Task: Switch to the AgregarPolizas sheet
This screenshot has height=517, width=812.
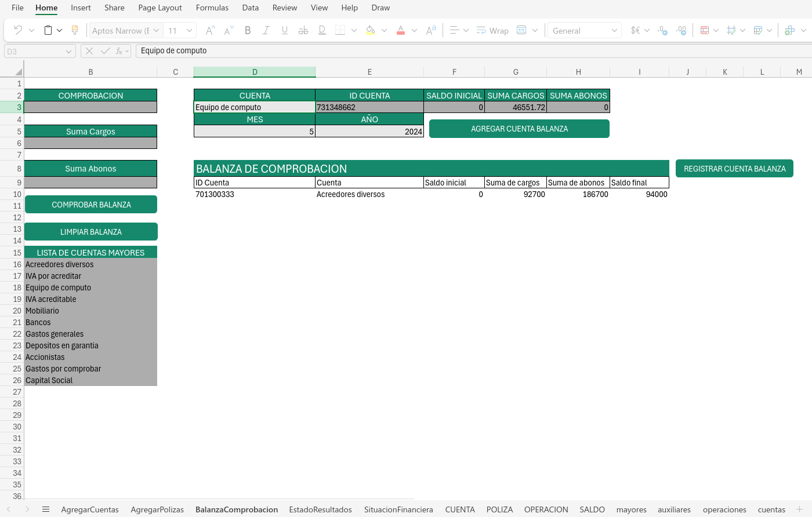Action: point(157,509)
